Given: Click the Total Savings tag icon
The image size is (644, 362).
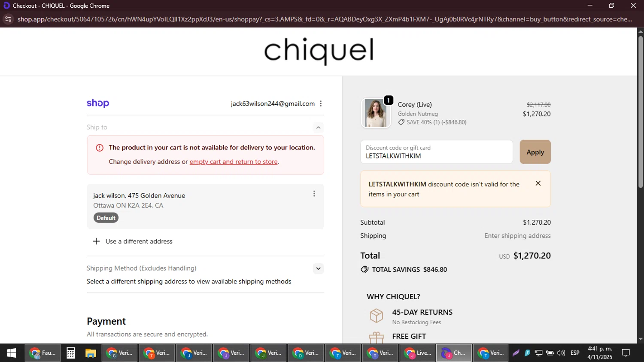Looking at the screenshot, I should 365,270.
